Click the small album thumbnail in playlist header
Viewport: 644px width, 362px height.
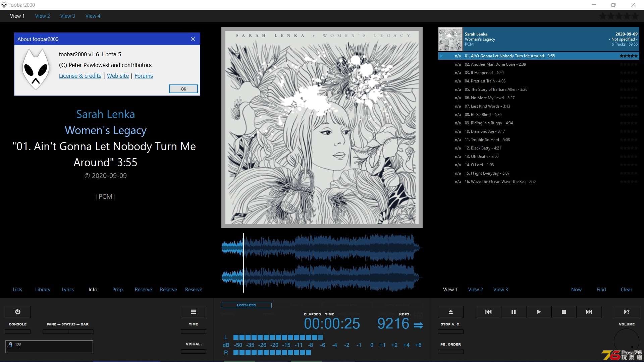(x=450, y=39)
